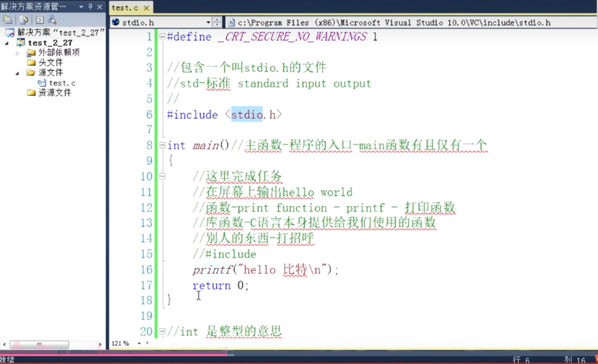Pin the Solution Explorer panel with pushpin
598x364 pixels.
coord(91,7)
